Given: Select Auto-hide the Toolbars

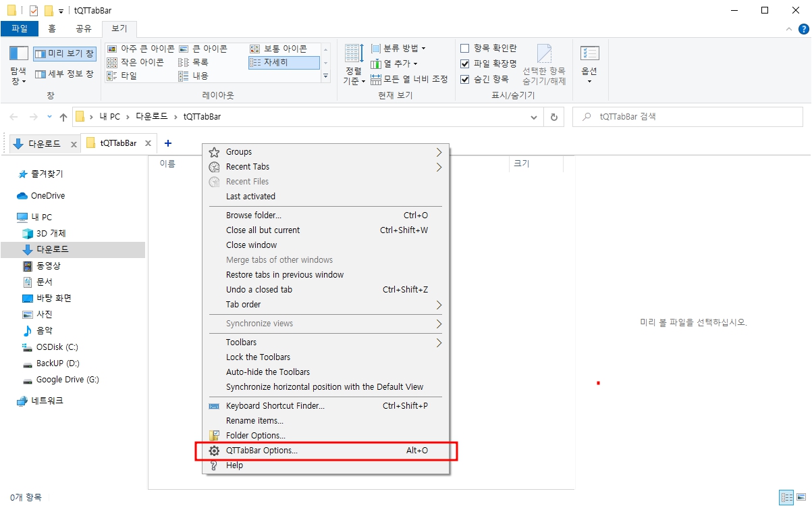Looking at the screenshot, I should (x=326, y=372).
